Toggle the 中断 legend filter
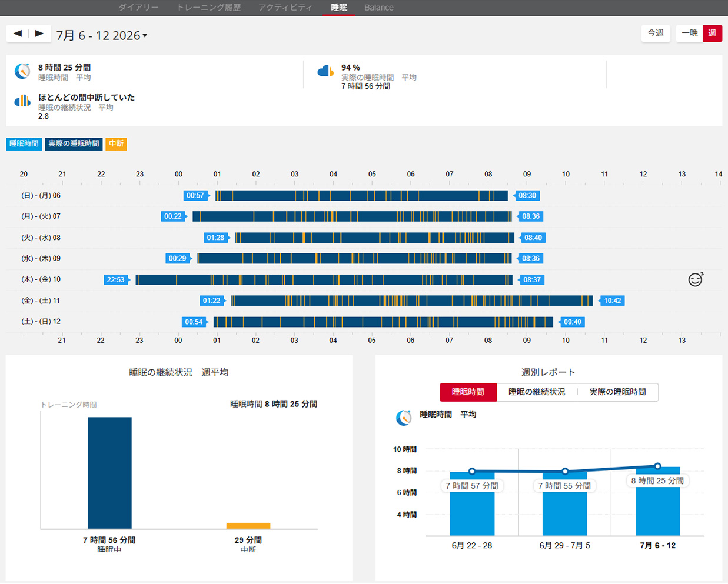The image size is (728, 584). (x=116, y=144)
